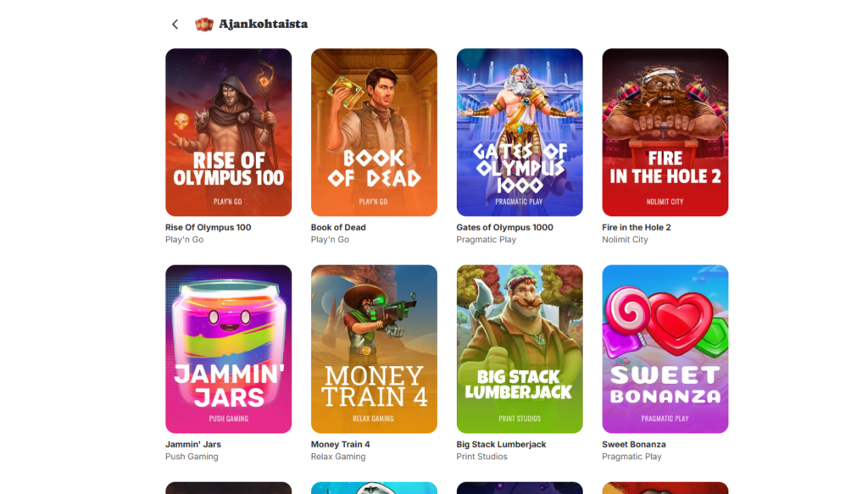Click the Money Train 4 title text
Screen dimensions: 868x494
click(x=341, y=444)
